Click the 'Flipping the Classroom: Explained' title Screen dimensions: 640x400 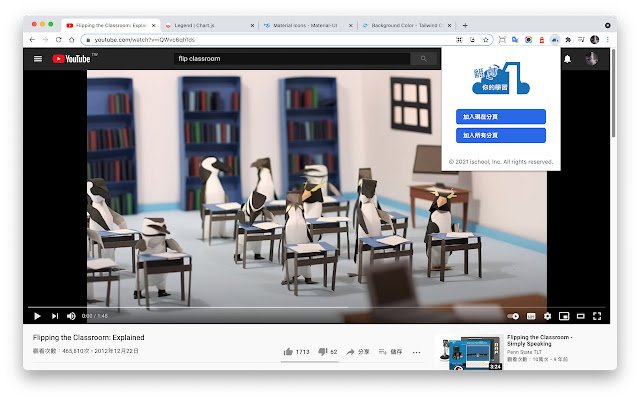click(89, 338)
